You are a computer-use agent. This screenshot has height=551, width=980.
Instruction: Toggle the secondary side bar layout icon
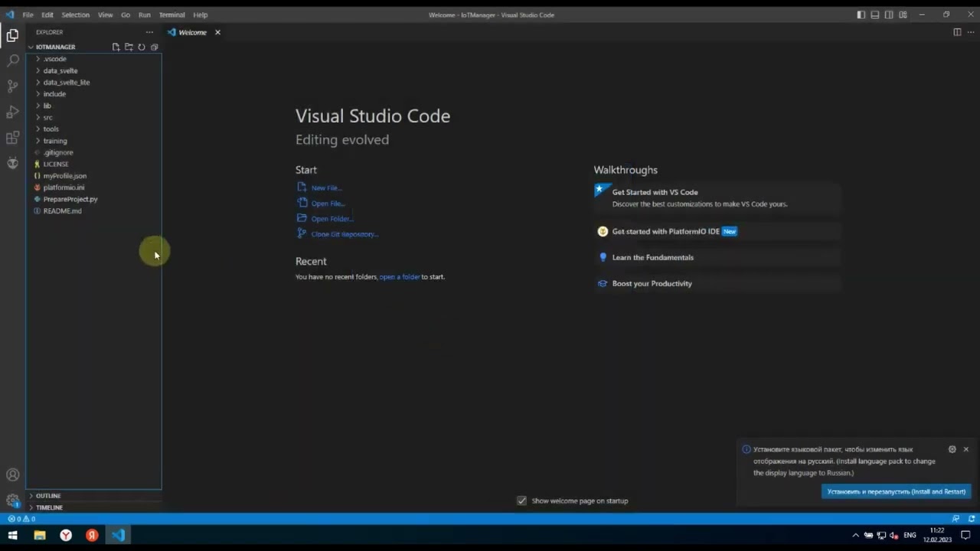pyautogui.click(x=889, y=15)
